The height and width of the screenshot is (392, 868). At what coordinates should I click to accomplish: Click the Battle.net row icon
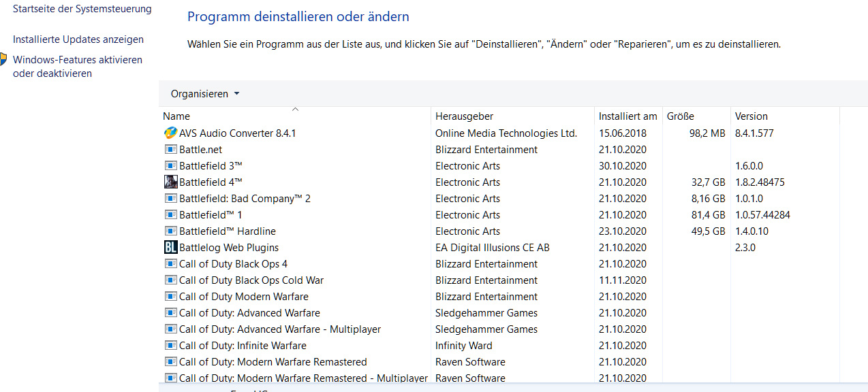tap(170, 150)
